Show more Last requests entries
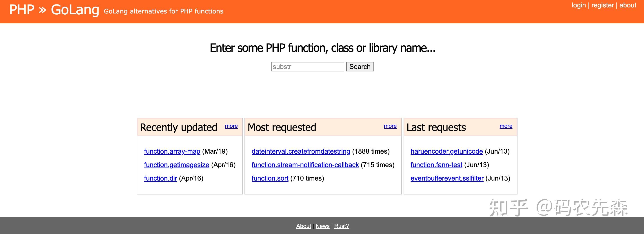644x234 pixels. 506,126
